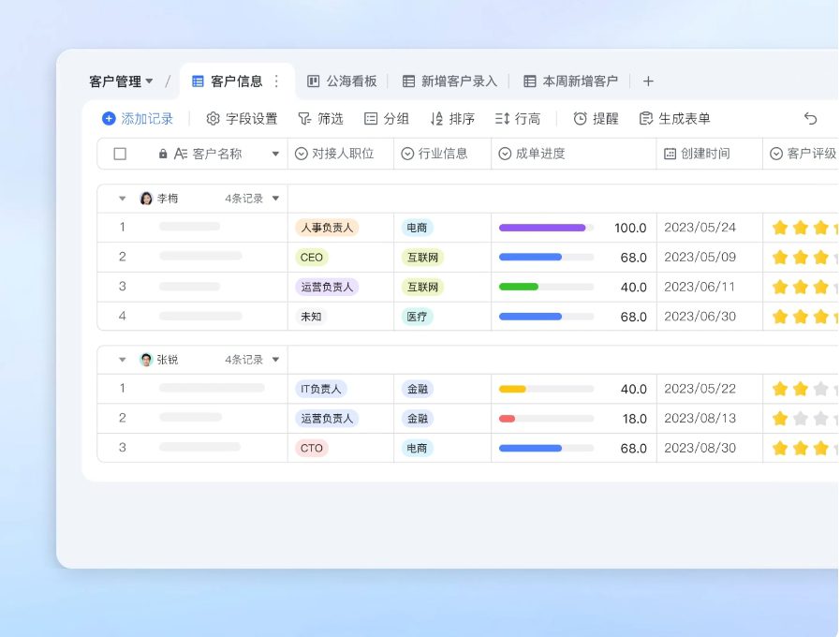Click the 添加记录 button label
Screen dimensions: 840x637
point(147,118)
